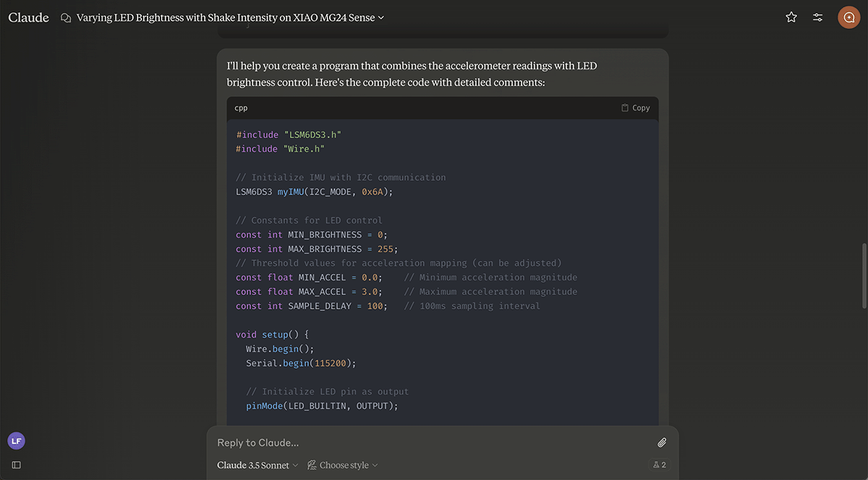Click the 'Serial.begin(115200);' line
The height and width of the screenshot is (480, 868).
pyautogui.click(x=301, y=364)
